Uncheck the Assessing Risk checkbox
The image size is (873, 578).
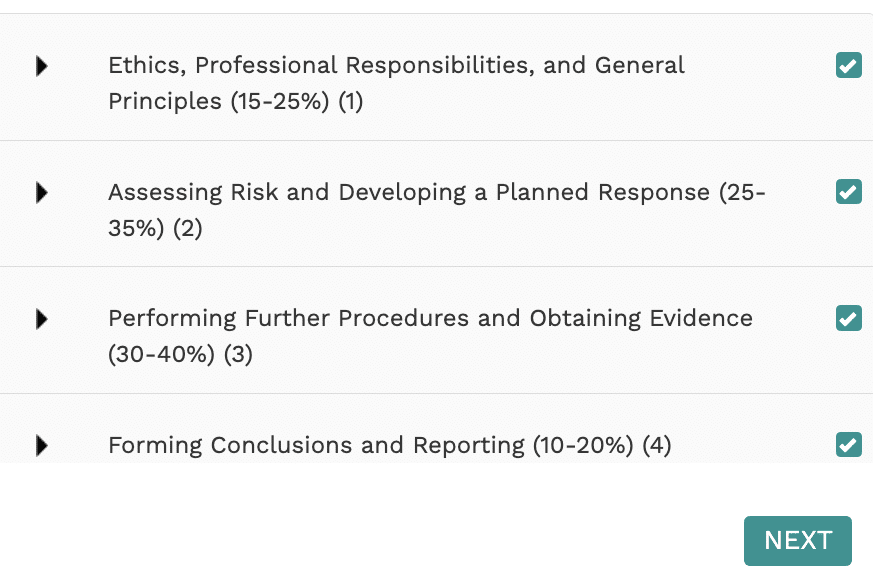[x=848, y=191]
